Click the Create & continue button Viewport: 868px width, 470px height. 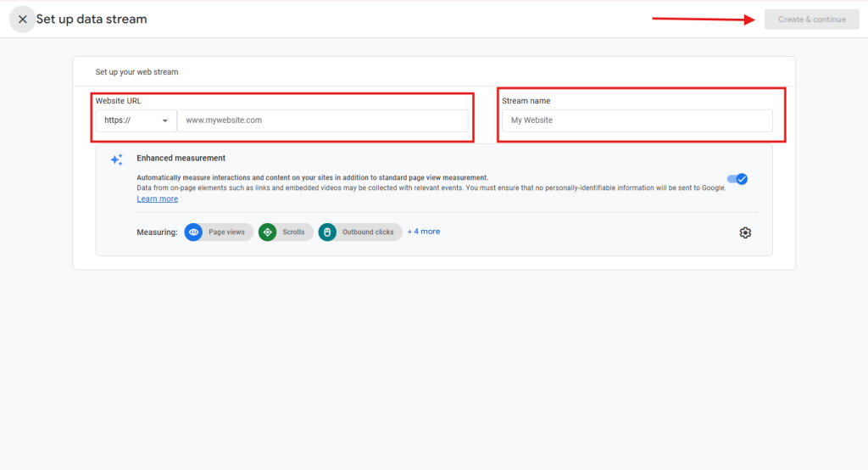point(811,20)
